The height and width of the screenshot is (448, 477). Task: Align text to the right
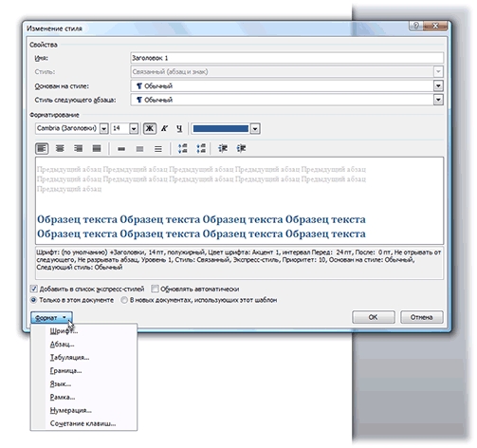[79, 148]
